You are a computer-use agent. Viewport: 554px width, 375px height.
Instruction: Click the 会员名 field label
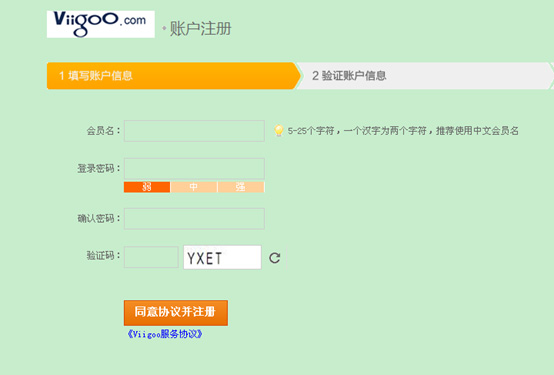coord(104,131)
